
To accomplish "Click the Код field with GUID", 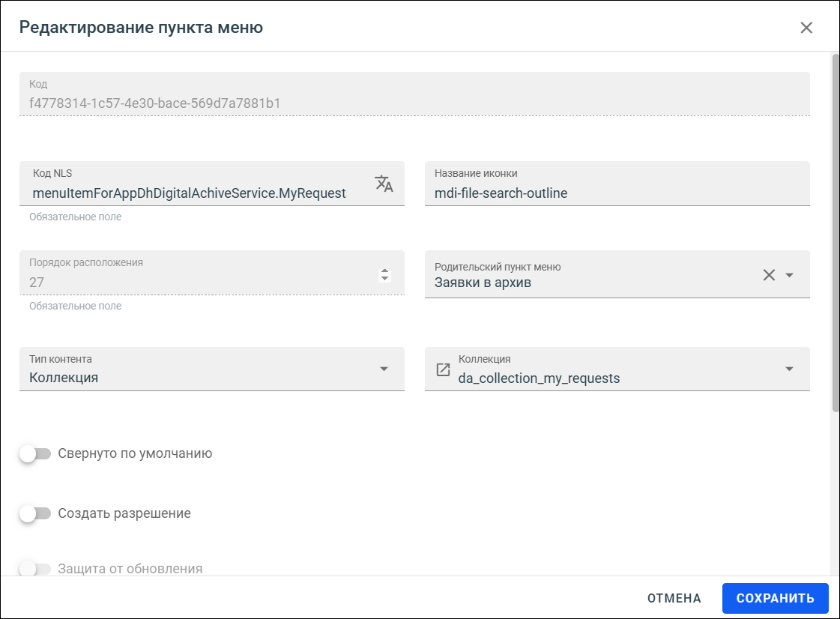I will [x=414, y=94].
